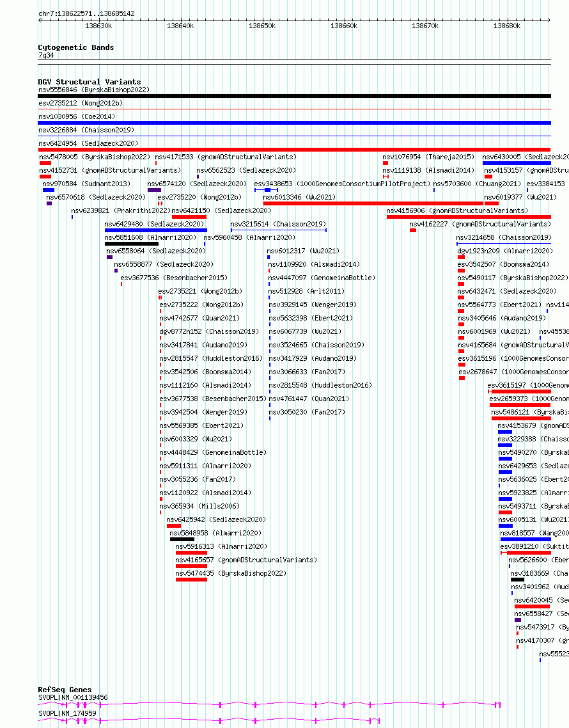
Task: Click nsv4447097 (GenomeinaBottle) label
Action: pos(322,278)
